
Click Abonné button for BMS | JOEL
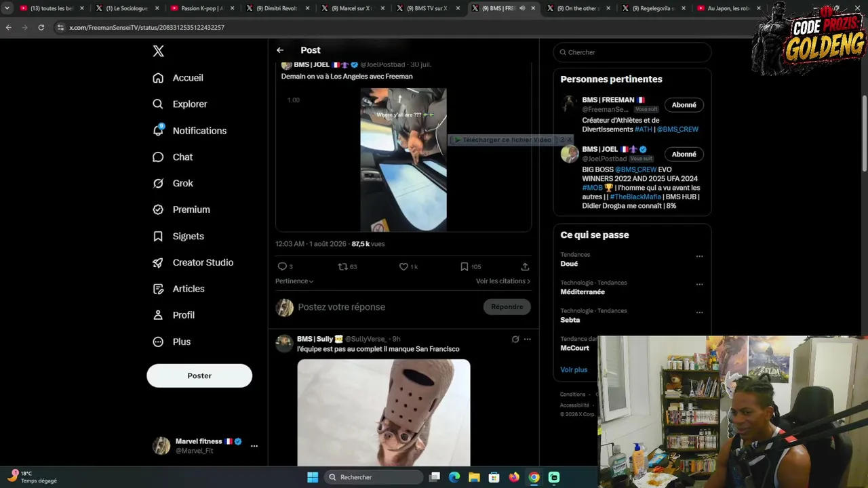(x=684, y=155)
